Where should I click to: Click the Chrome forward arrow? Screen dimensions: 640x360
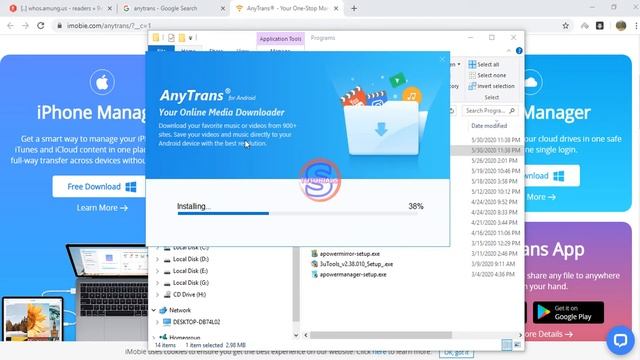[25, 25]
